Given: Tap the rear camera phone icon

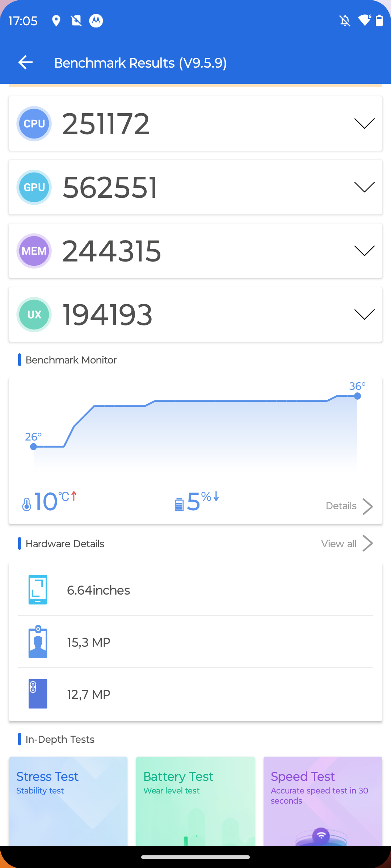Looking at the screenshot, I should [38, 694].
